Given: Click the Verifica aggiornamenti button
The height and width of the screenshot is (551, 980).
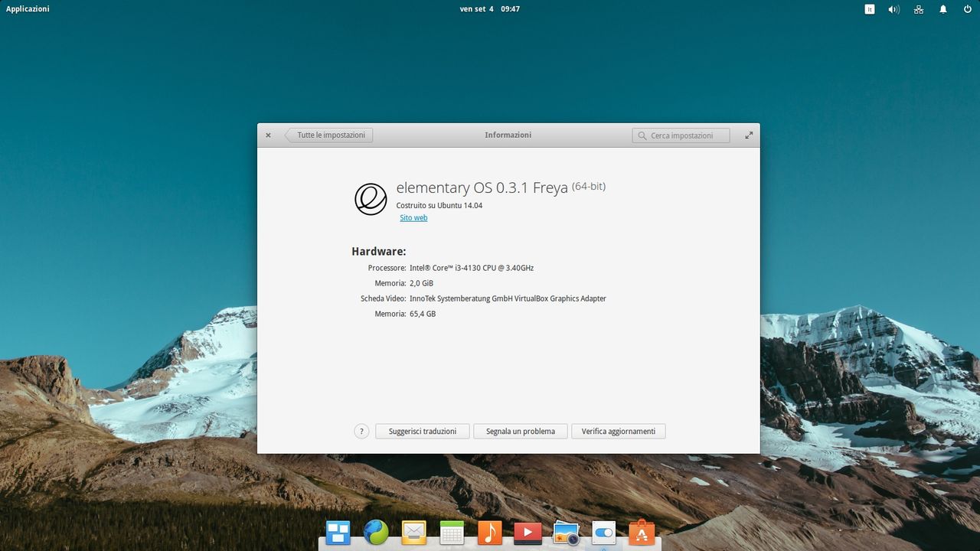Looking at the screenshot, I should point(618,432).
